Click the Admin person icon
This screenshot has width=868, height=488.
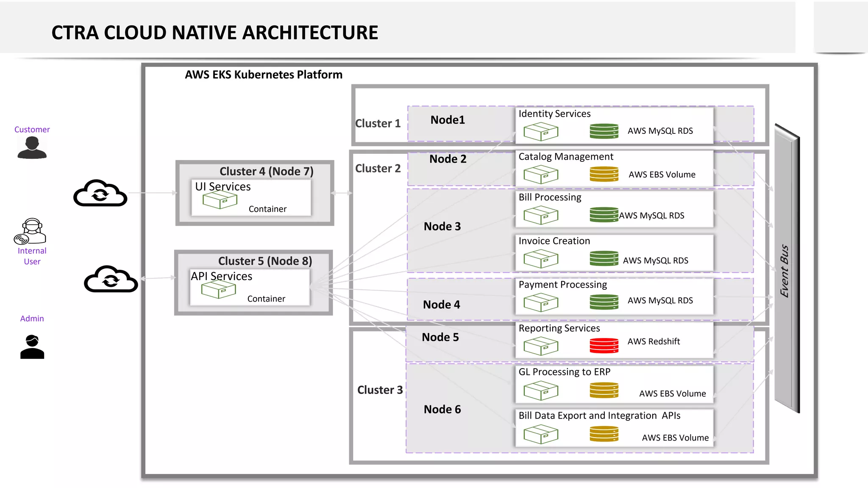point(32,347)
